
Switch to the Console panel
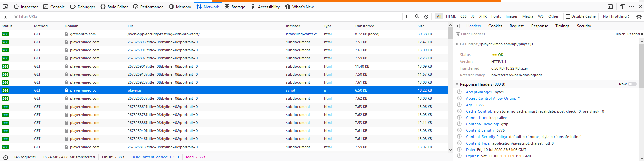coord(54,7)
